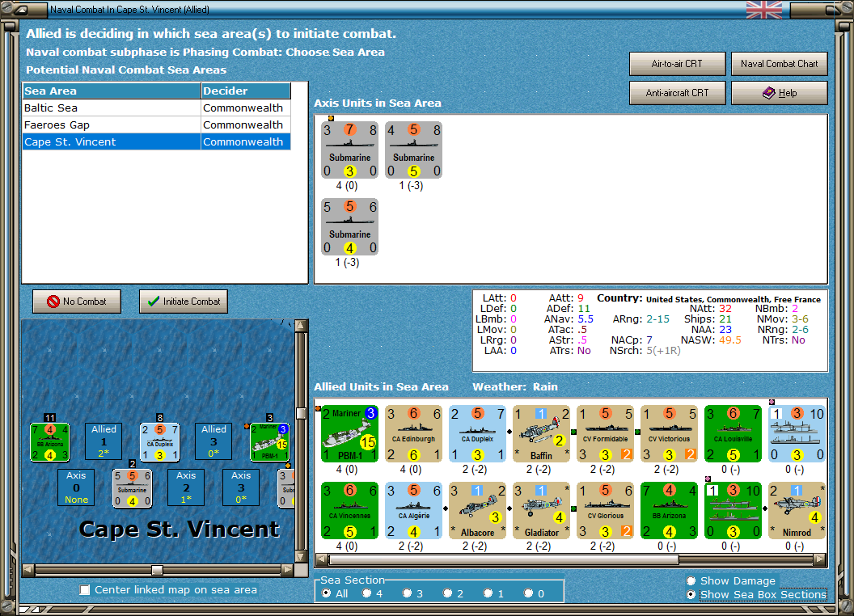Click the No Combat button
Screen dimensions: 854x616
coord(77,302)
